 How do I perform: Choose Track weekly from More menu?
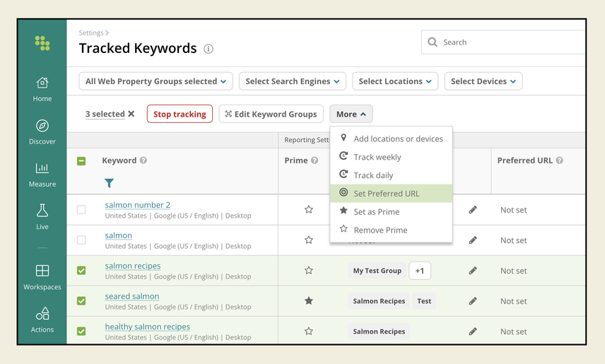(x=392, y=157)
